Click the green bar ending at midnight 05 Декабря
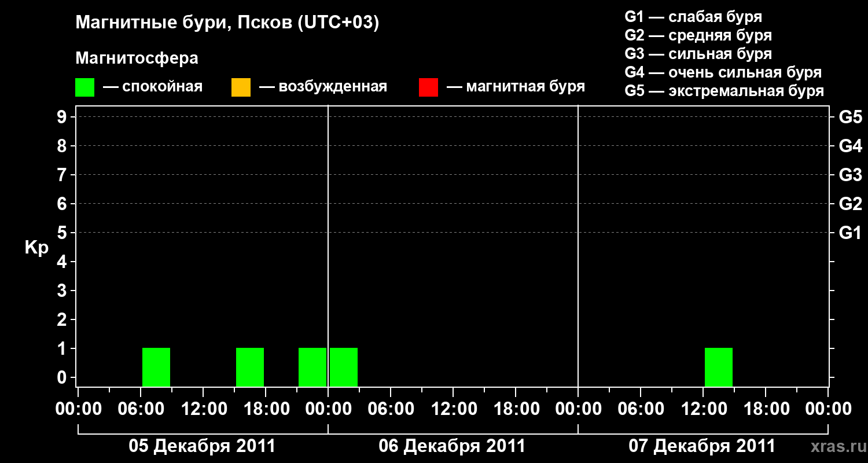 point(312,367)
